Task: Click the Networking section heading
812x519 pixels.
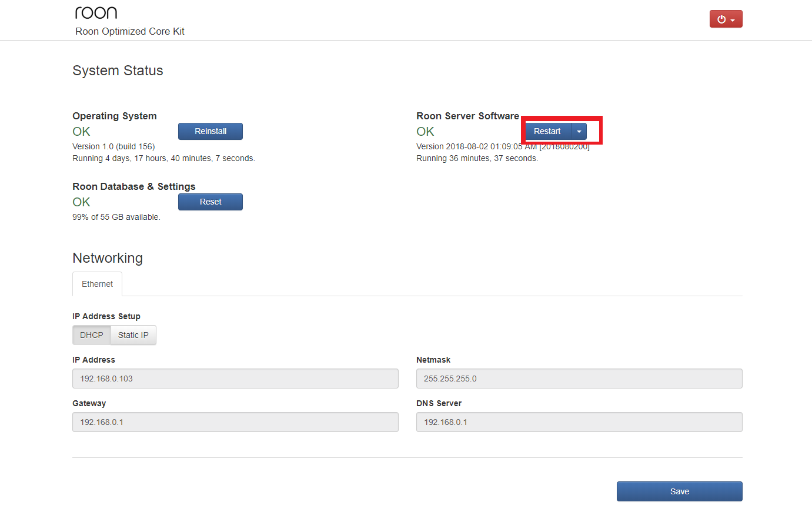Action: tap(108, 258)
